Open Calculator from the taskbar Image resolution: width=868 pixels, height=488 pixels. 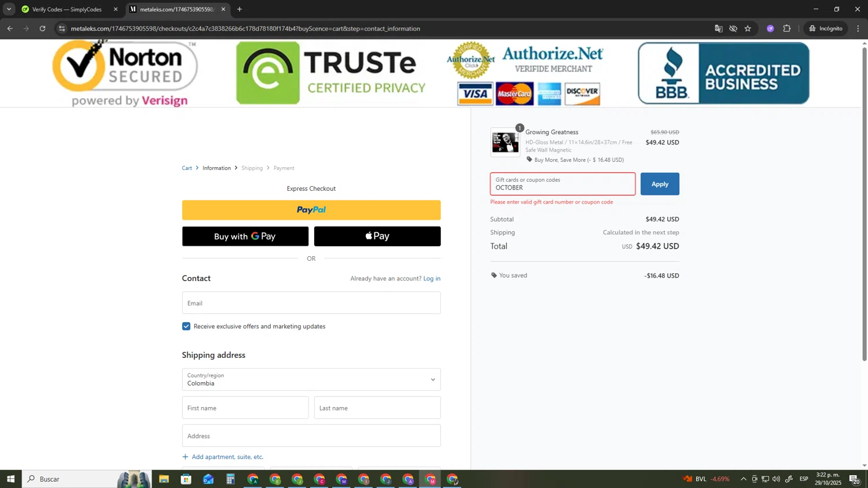[230, 479]
